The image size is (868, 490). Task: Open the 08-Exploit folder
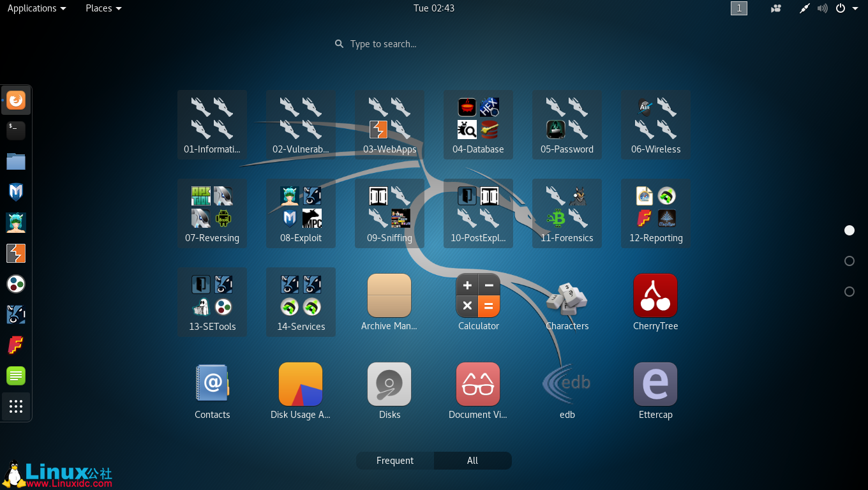pyautogui.click(x=301, y=213)
